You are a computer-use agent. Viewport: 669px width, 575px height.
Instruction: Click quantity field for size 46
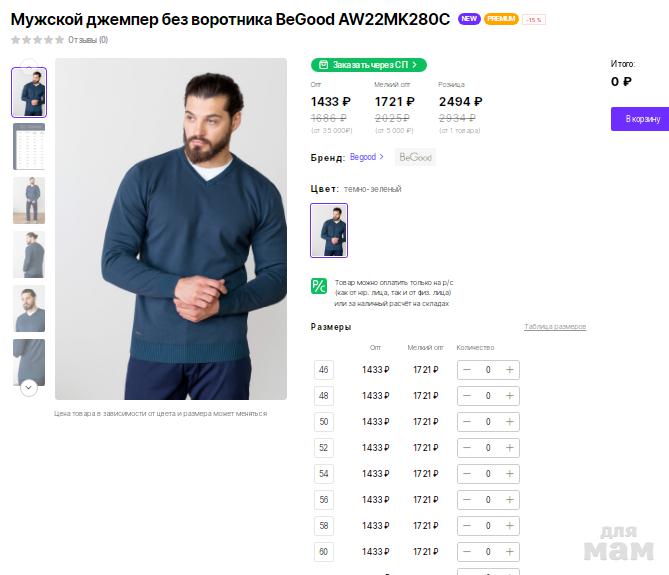(x=488, y=370)
